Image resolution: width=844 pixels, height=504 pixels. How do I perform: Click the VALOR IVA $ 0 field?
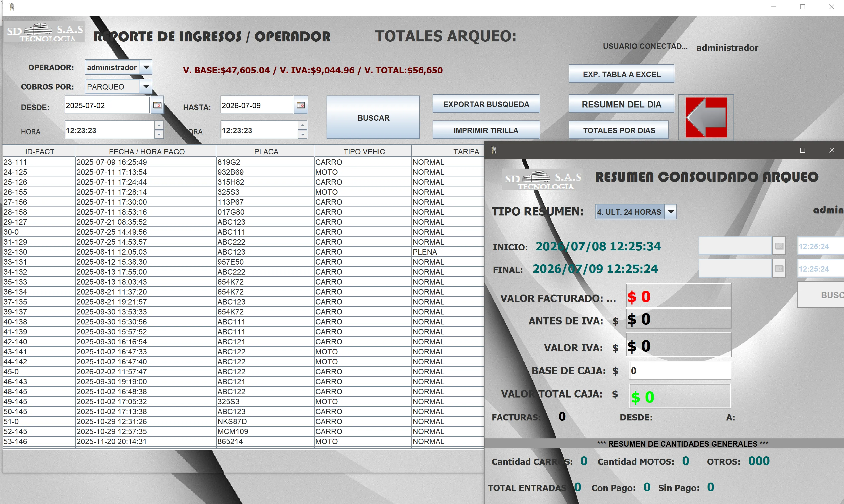(x=678, y=345)
